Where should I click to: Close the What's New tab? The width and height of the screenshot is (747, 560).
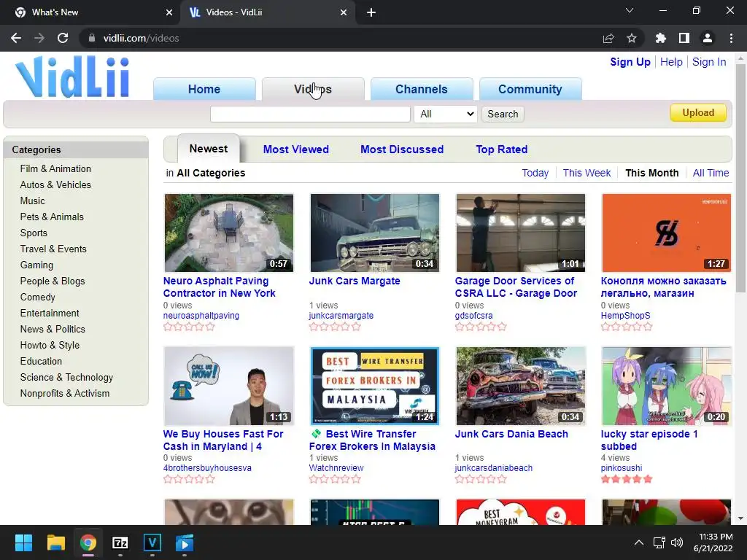click(x=169, y=12)
